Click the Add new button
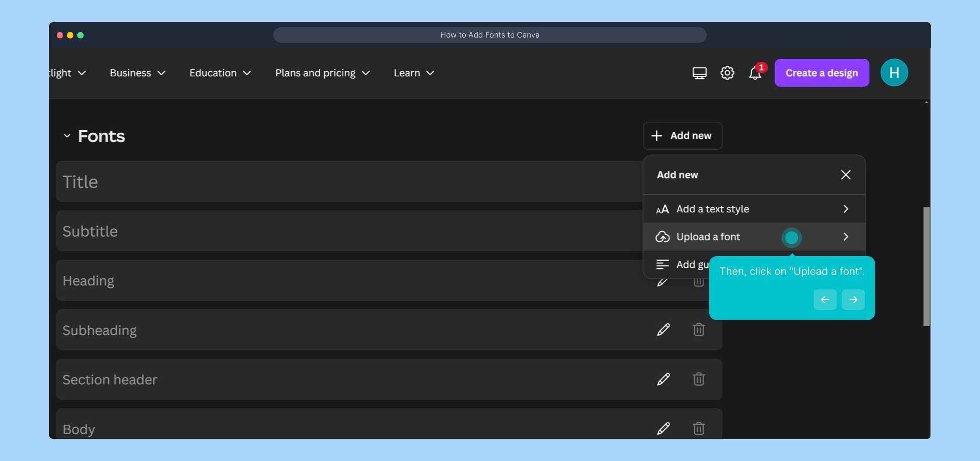Screen dimensions: 980x461 682,135
